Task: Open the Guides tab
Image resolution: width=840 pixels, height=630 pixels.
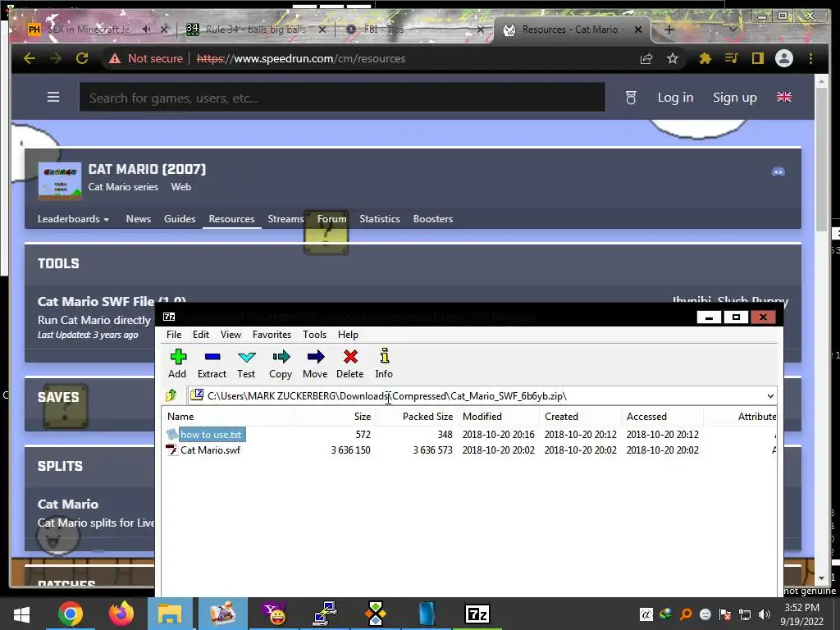Action: [x=180, y=218]
